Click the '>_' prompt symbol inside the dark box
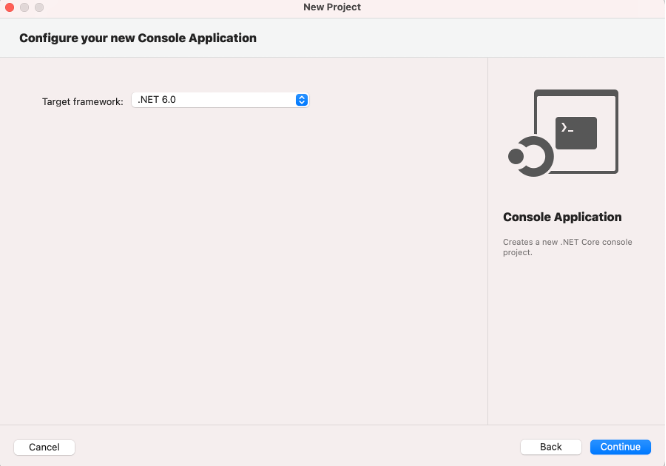The height and width of the screenshot is (466, 666). click(x=567, y=127)
